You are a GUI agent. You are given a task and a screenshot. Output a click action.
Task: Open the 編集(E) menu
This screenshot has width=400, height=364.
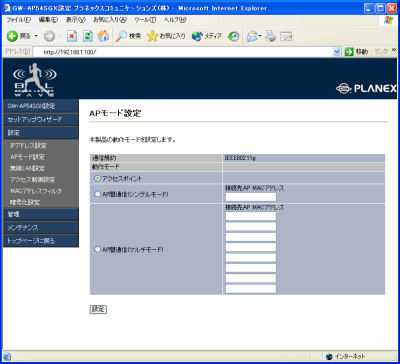(48, 20)
